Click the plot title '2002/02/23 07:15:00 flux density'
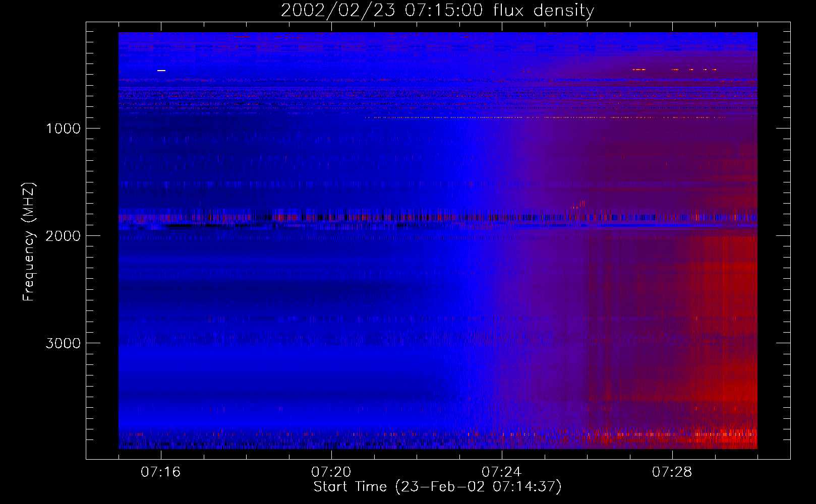Viewport: 816px width, 504px height. click(x=437, y=11)
